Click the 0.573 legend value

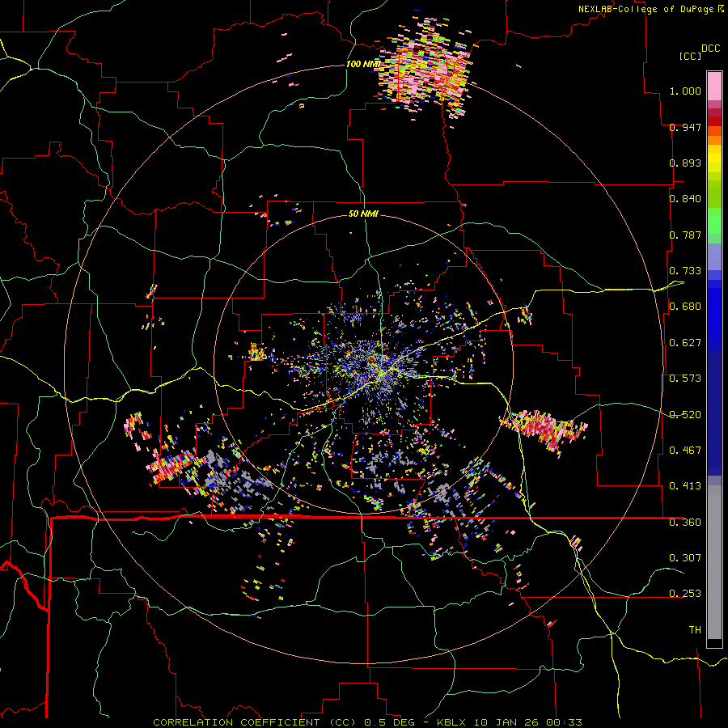click(685, 379)
